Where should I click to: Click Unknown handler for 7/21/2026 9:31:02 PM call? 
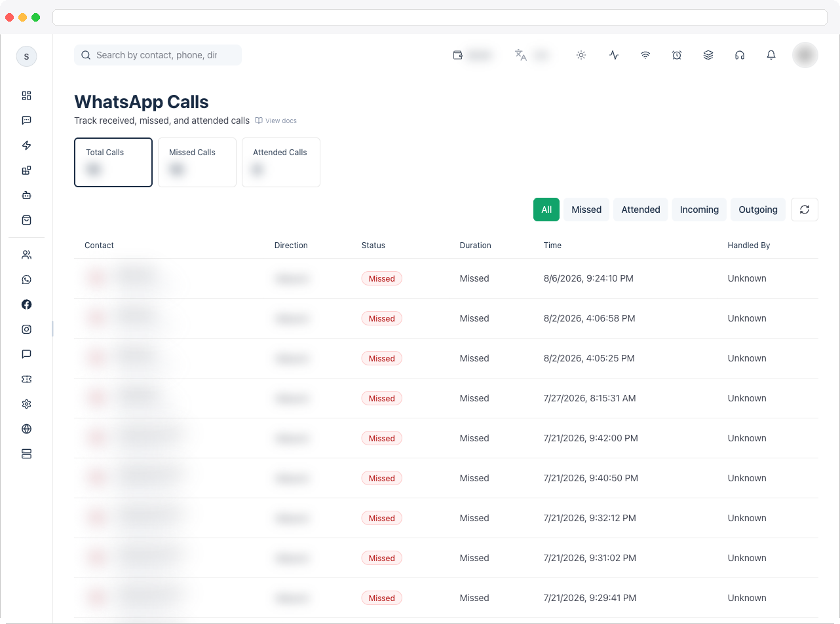[747, 558]
